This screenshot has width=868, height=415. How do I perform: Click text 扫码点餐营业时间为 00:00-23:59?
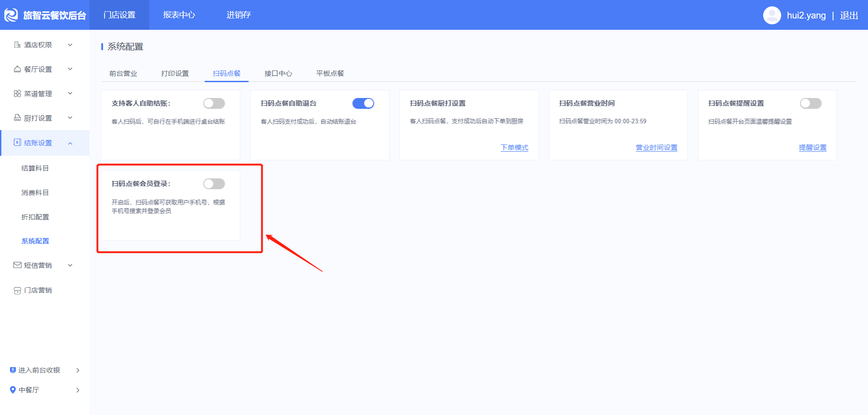[x=603, y=121]
